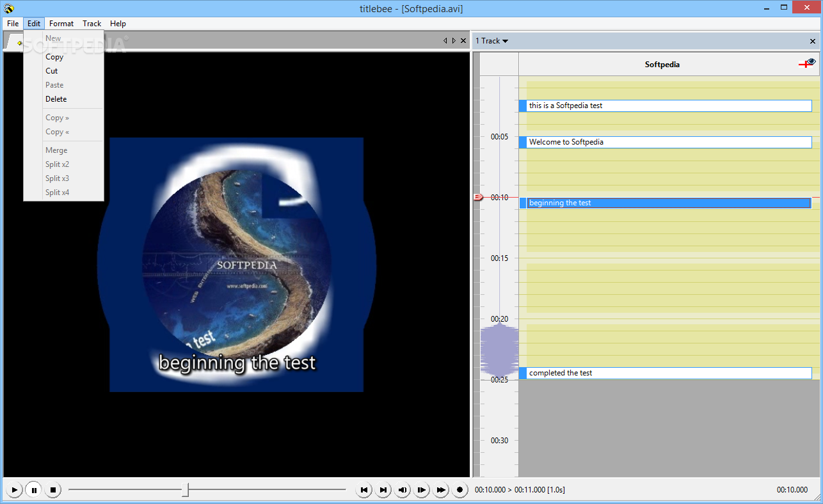Open the Help menu

[x=118, y=24]
